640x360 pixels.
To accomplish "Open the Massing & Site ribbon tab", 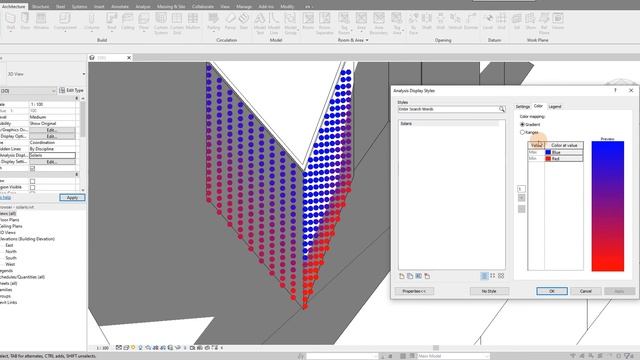I will tap(171, 7).
